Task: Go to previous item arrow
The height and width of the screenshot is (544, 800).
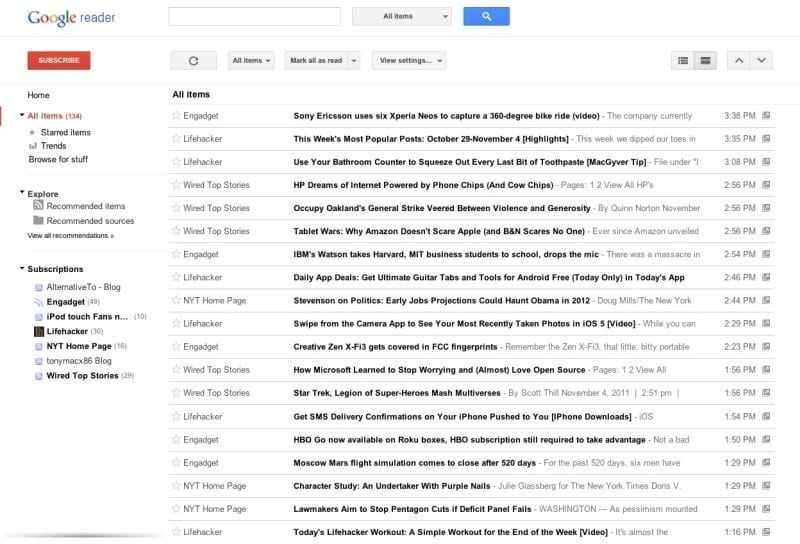Action: click(739, 61)
